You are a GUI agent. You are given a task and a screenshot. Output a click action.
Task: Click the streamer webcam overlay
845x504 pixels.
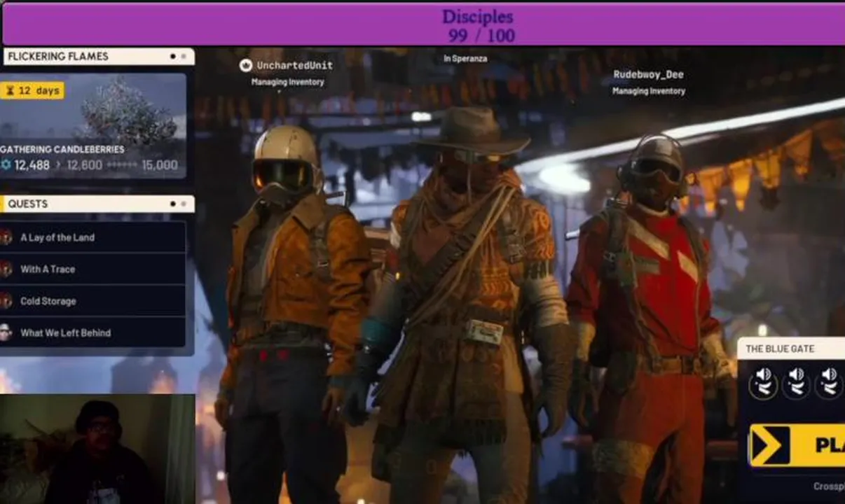click(97, 449)
